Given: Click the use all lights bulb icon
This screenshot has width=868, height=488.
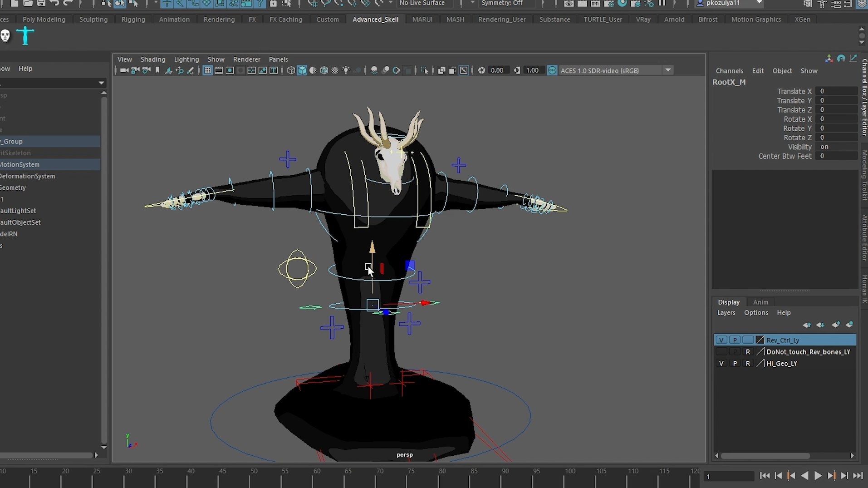Looking at the screenshot, I should click(x=346, y=70).
